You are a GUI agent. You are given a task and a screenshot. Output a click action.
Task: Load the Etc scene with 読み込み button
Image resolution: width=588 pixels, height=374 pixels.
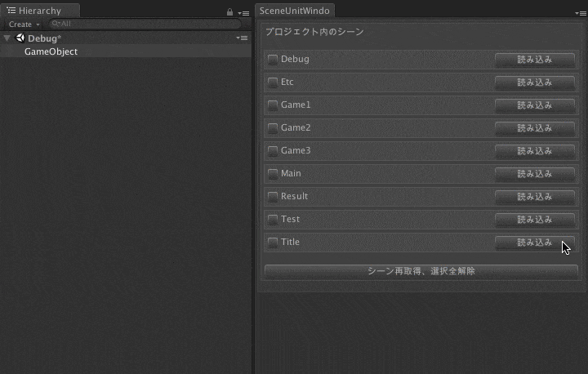point(535,82)
